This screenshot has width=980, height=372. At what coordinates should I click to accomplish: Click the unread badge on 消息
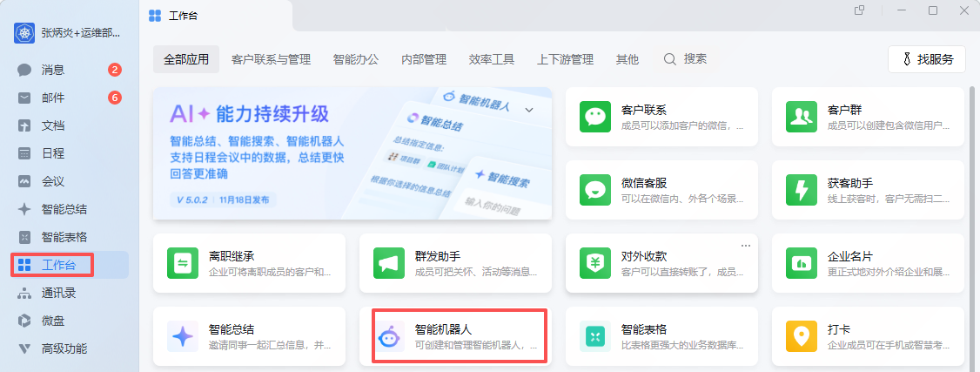[x=114, y=70]
